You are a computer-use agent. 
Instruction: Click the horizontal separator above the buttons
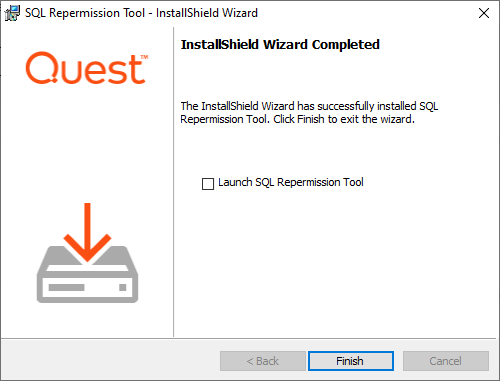click(x=248, y=339)
